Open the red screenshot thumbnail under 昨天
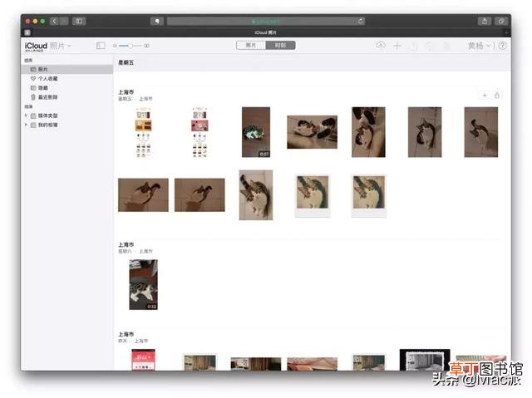Screen dimensions: 532x398 143,360
